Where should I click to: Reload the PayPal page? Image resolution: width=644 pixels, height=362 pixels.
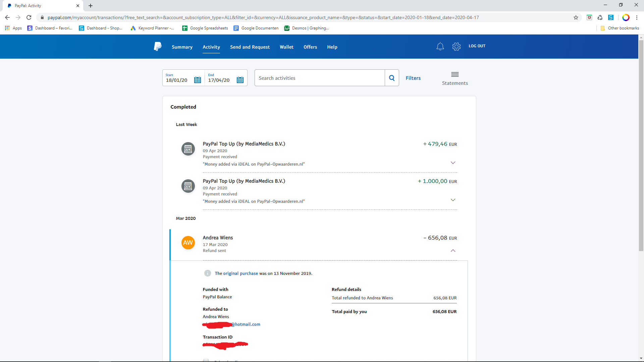point(29,17)
